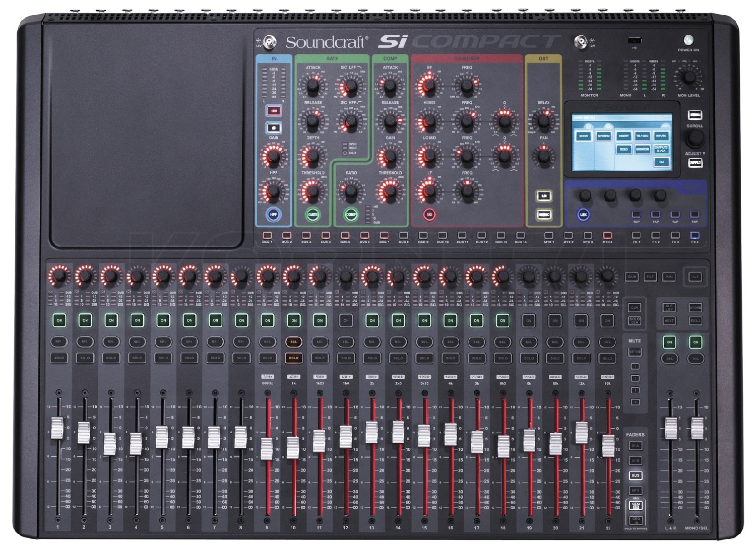Activate the COMP compressor button

(x=351, y=214)
